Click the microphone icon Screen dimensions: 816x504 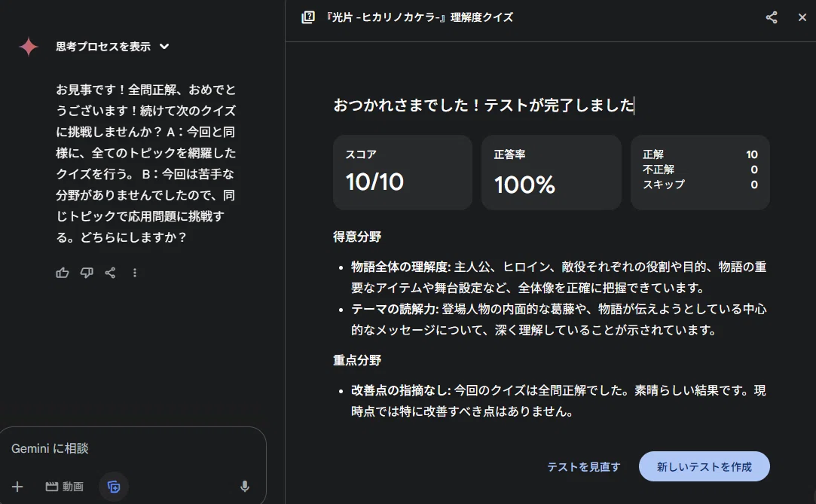[245, 487]
